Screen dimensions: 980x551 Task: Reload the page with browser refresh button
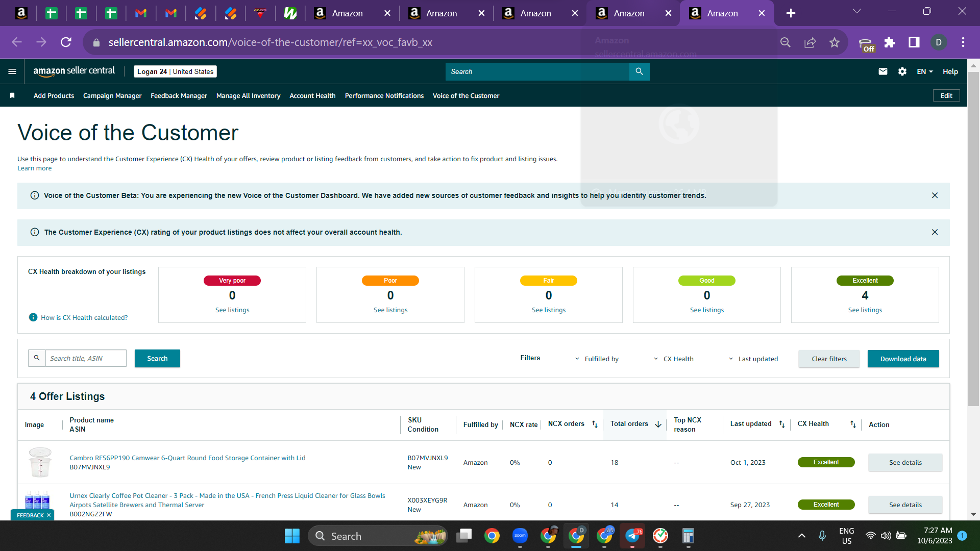(66, 42)
